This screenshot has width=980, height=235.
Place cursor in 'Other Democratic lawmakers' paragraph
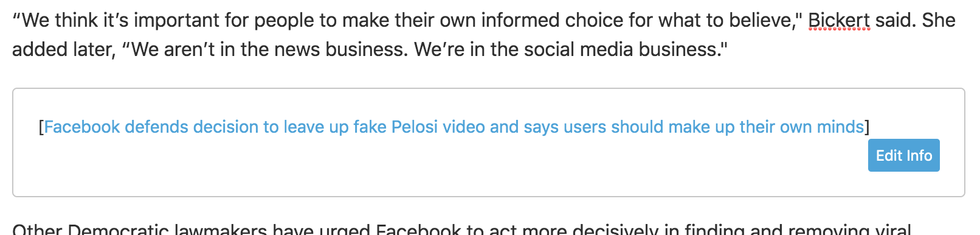click(x=461, y=230)
